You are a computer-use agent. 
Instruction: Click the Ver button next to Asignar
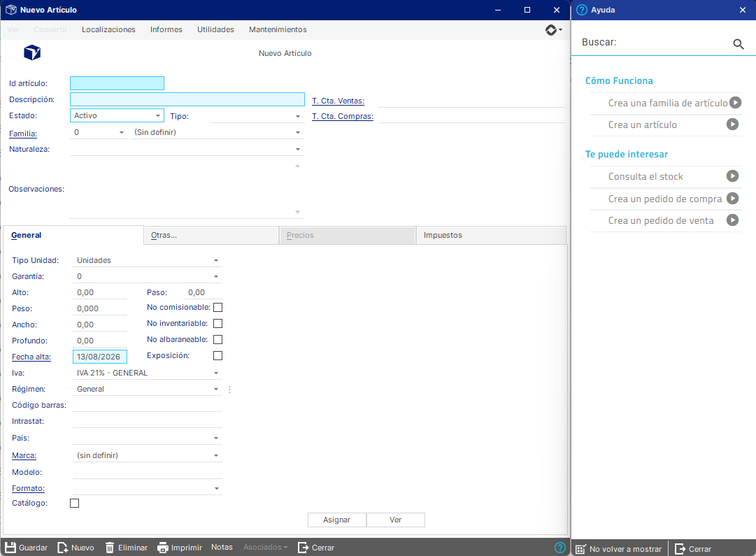pos(395,520)
